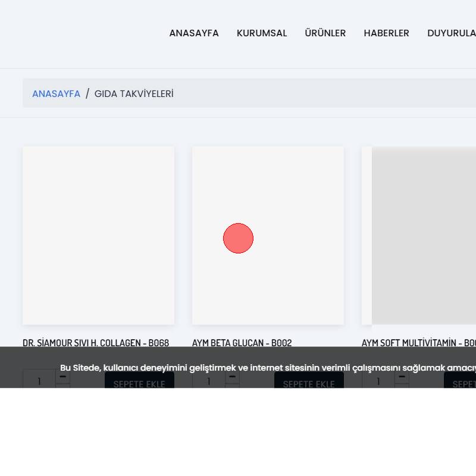Open the DUYURULAR menu item
This screenshot has width=476, height=476.
pos(452,33)
